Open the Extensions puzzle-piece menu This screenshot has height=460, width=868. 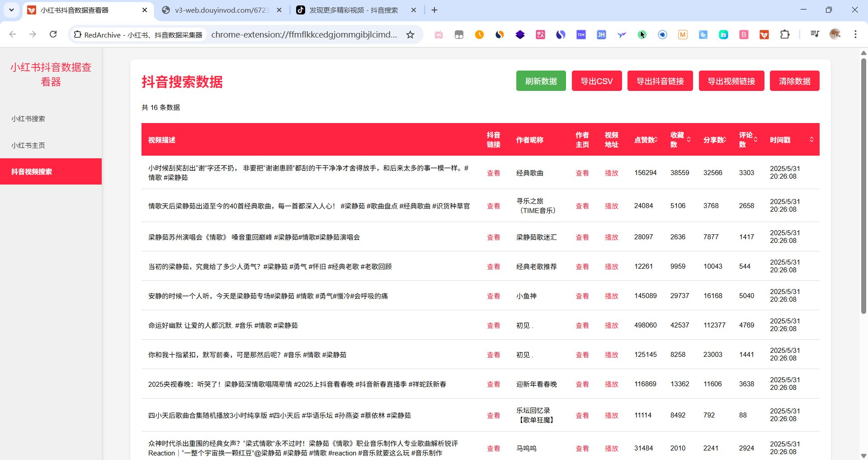coord(785,34)
